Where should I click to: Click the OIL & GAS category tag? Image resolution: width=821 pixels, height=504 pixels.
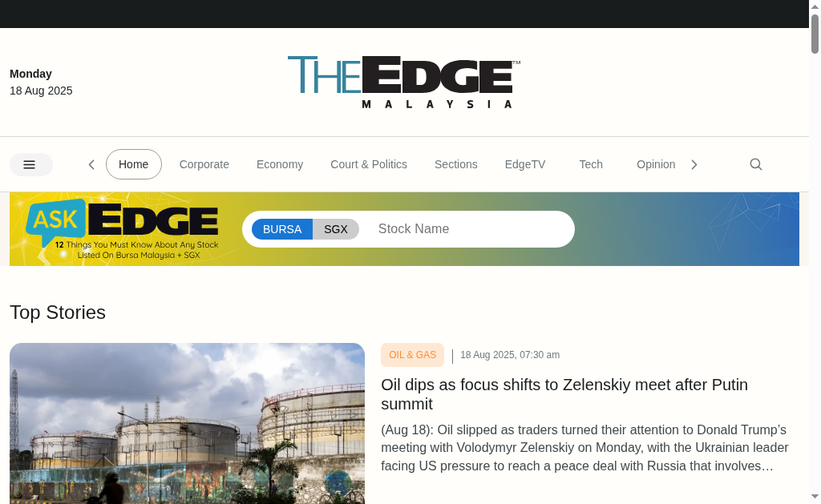413,355
